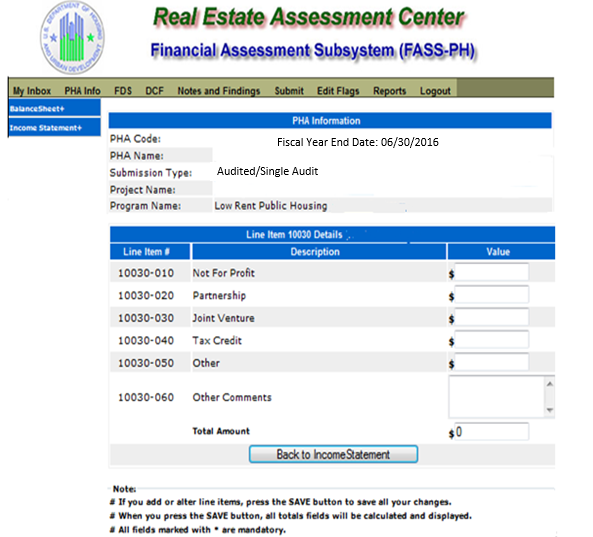The width and height of the screenshot is (593, 537).
Task: Click the Low Rent Public Housing value
Action: tap(271, 206)
